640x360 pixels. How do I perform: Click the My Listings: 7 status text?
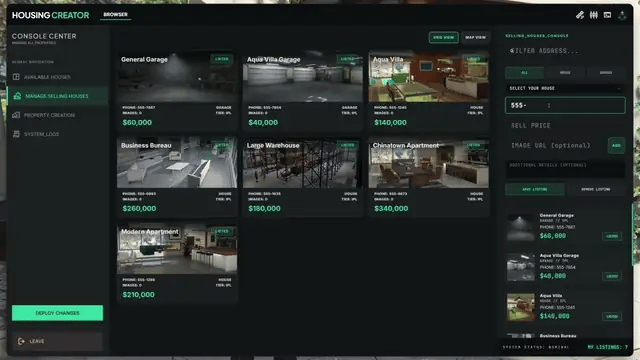607,347
